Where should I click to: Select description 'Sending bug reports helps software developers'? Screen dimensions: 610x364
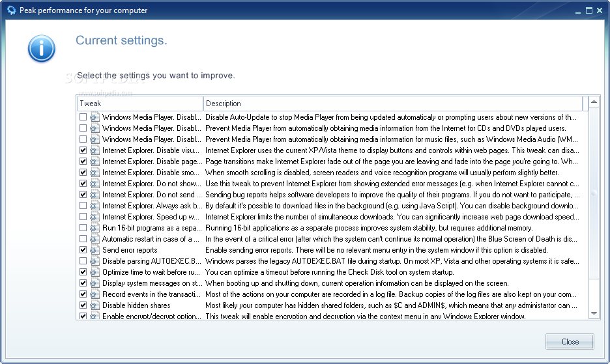[x=392, y=195]
